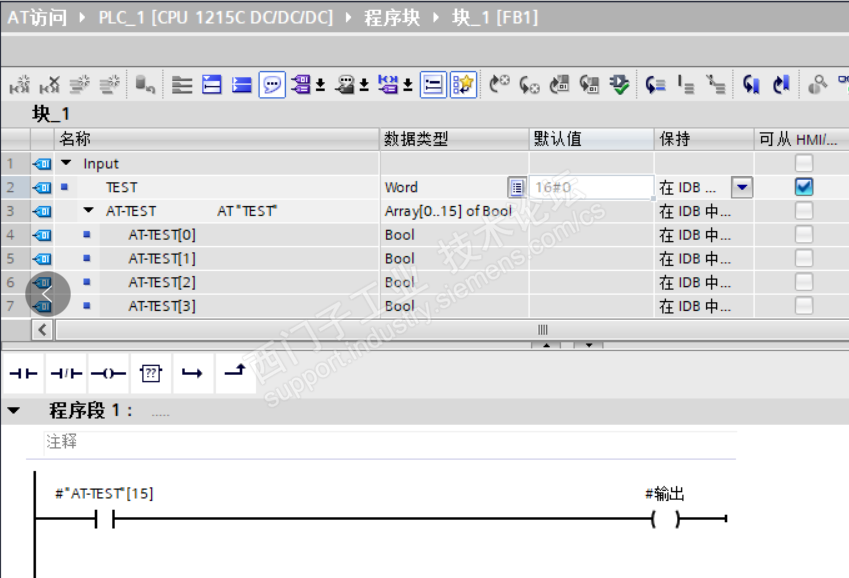
Task: Toggle HMI checkbox for AT-TEST[2]
Action: click(x=804, y=282)
